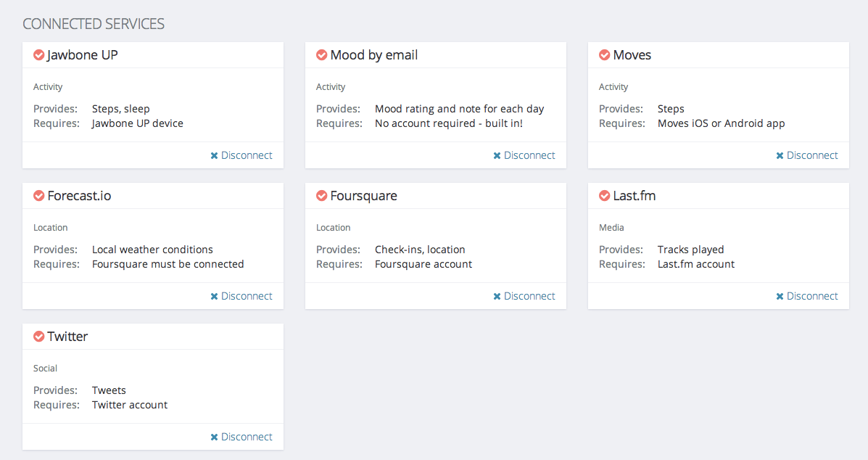
Task: Click the text "Steps, sleep"
Action: click(120, 109)
